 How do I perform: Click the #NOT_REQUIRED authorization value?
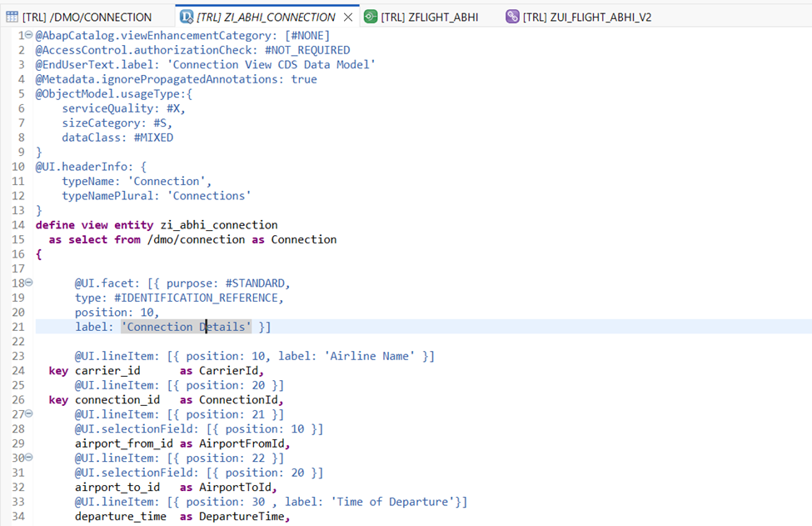307,50
